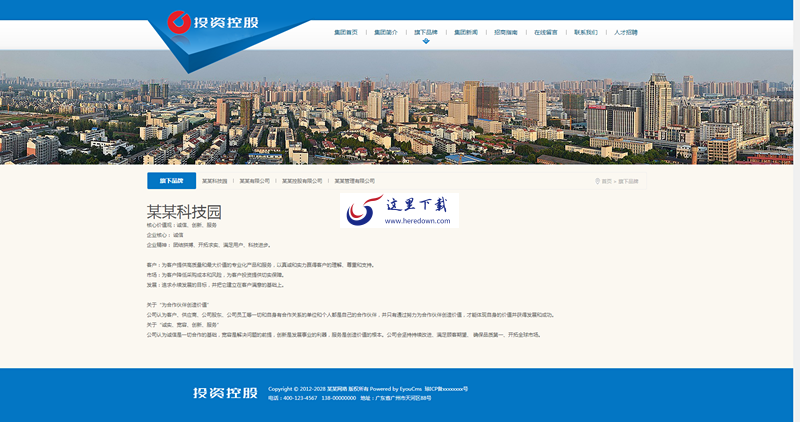This screenshot has height=422, width=800.
Task: Switch to the 某某有限公司 sub-tab
Action: [x=251, y=181]
